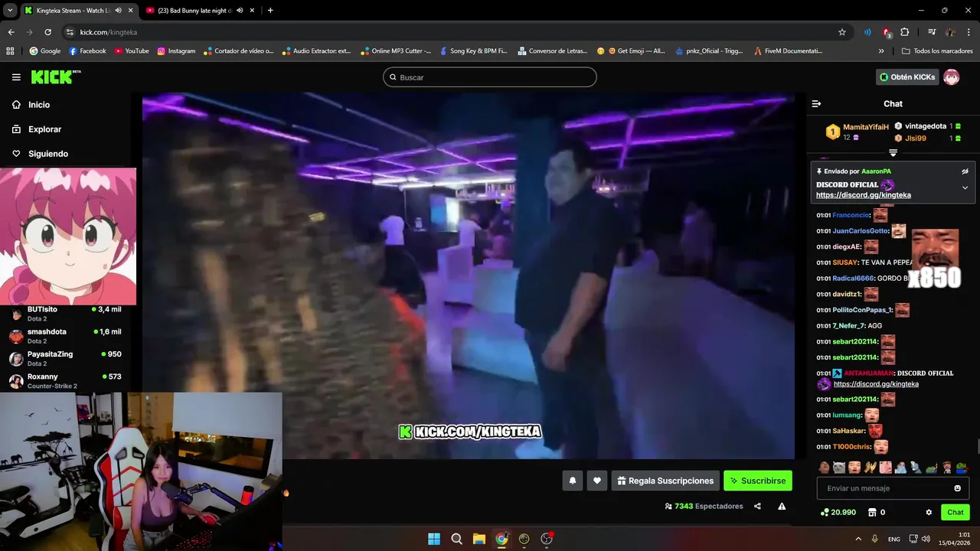The image size is (980, 551).
Task: Mute the Kingteka Stream tab audio
Action: click(118, 11)
